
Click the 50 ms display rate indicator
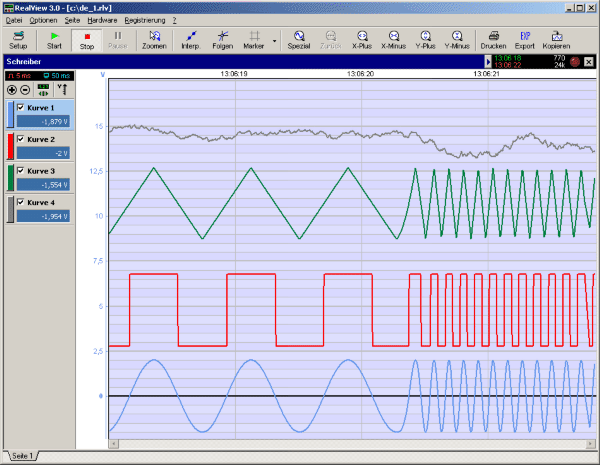click(57, 76)
